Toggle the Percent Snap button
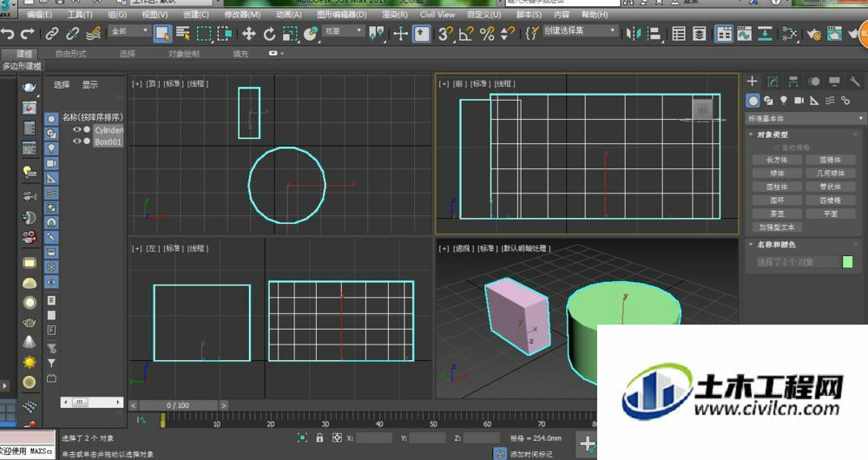 click(x=487, y=34)
